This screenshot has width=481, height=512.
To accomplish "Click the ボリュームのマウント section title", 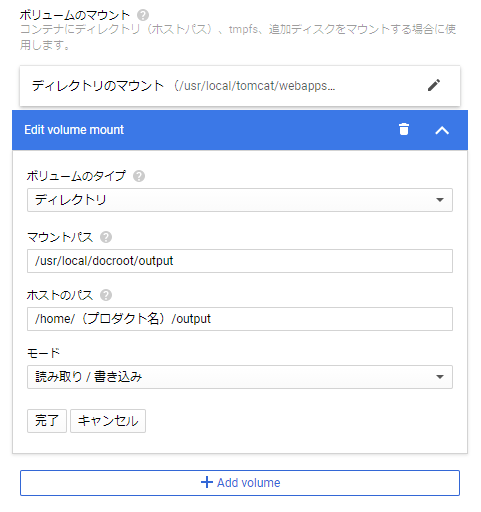I will point(75,15).
